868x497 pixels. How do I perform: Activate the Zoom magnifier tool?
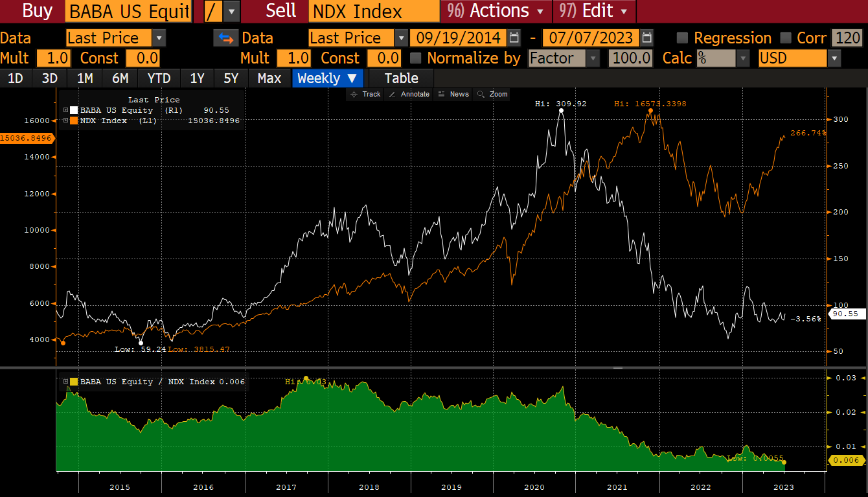(x=492, y=94)
